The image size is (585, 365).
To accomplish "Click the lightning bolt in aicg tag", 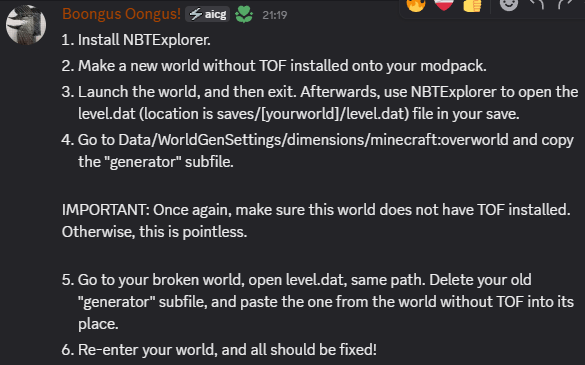I will point(195,15).
